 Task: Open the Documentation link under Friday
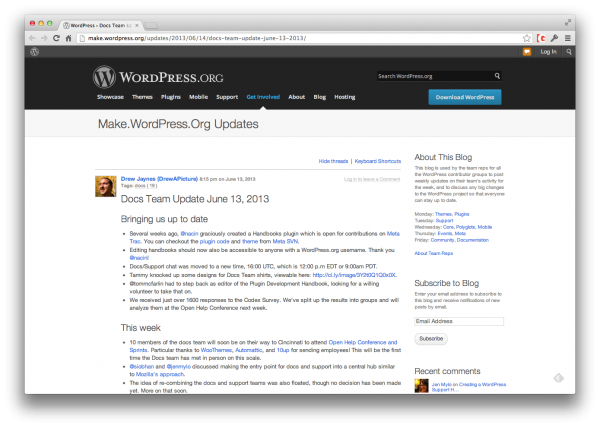[x=473, y=240]
